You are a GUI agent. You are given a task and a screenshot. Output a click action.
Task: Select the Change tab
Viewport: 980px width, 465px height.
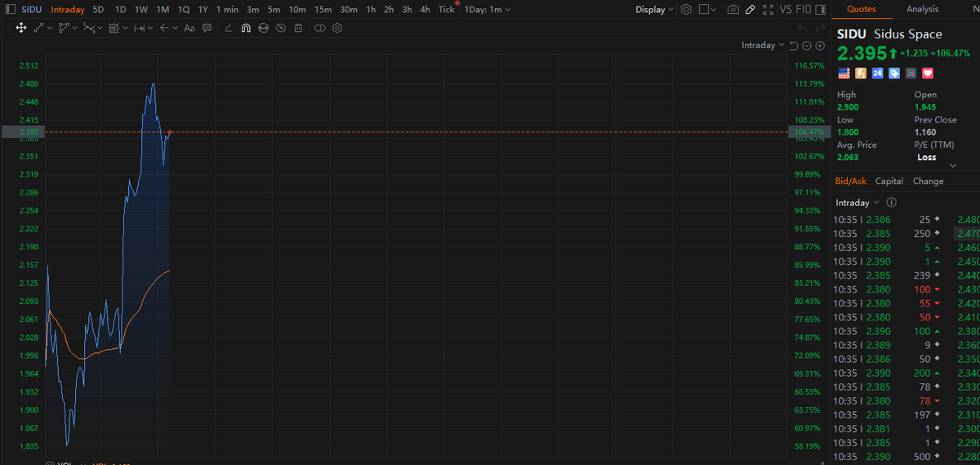pyautogui.click(x=928, y=181)
